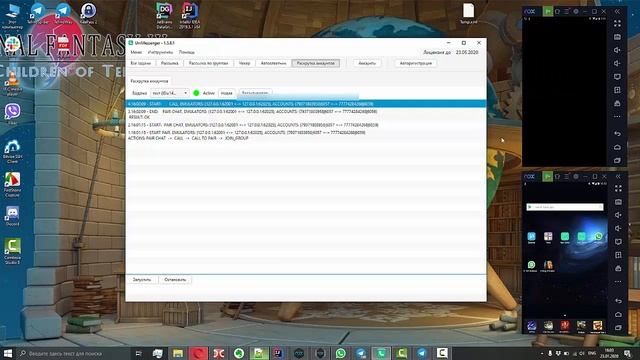Viewport: 640px width, 360px height.
Task: Switch to the Все задачи tab
Action: tap(140, 63)
